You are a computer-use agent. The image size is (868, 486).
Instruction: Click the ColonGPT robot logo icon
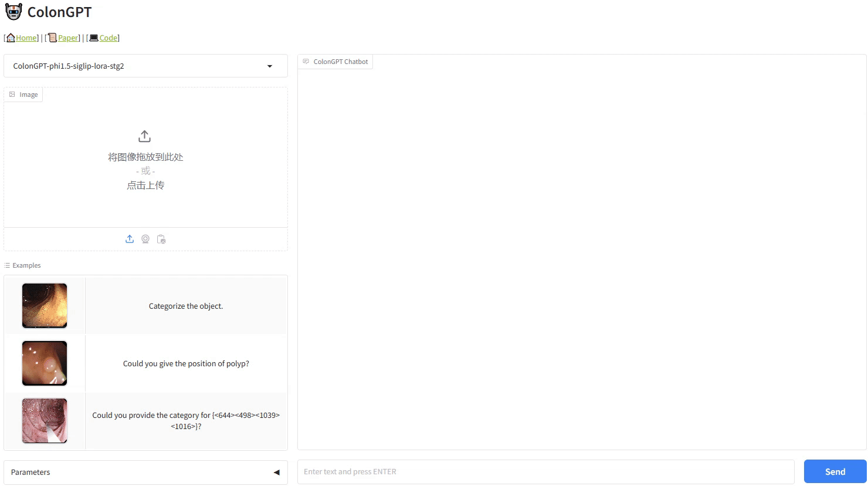pos(13,12)
